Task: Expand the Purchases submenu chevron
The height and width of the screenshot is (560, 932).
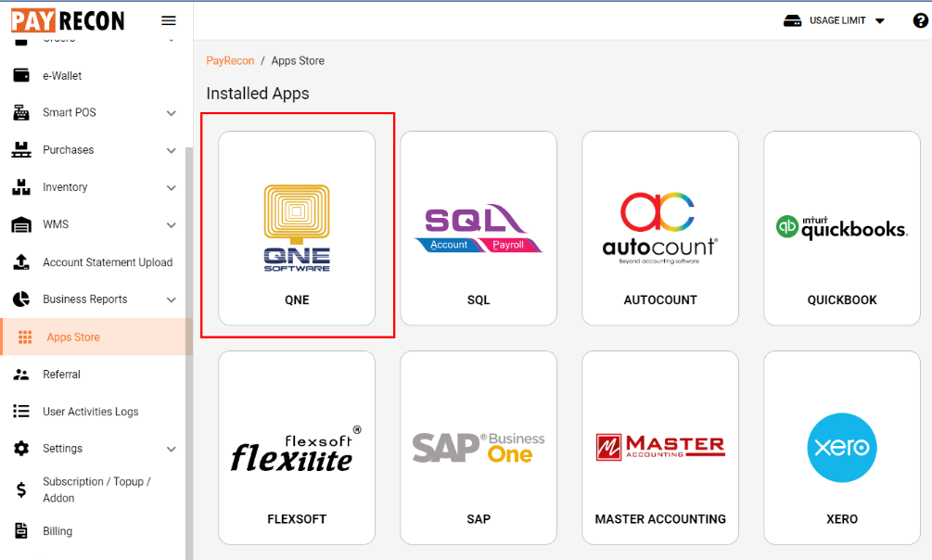Action: [x=172, y=150]
